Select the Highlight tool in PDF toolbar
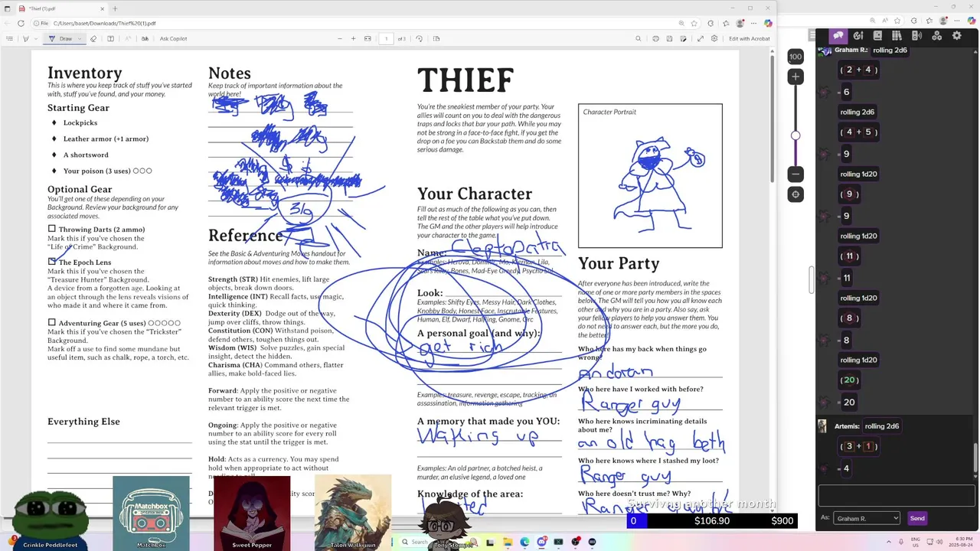Viewport: 980px width, 551px height. [x=26, y=38]
